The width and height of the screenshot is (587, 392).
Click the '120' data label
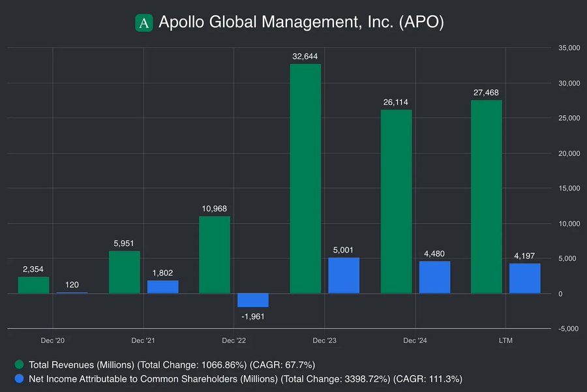(72, 285)
